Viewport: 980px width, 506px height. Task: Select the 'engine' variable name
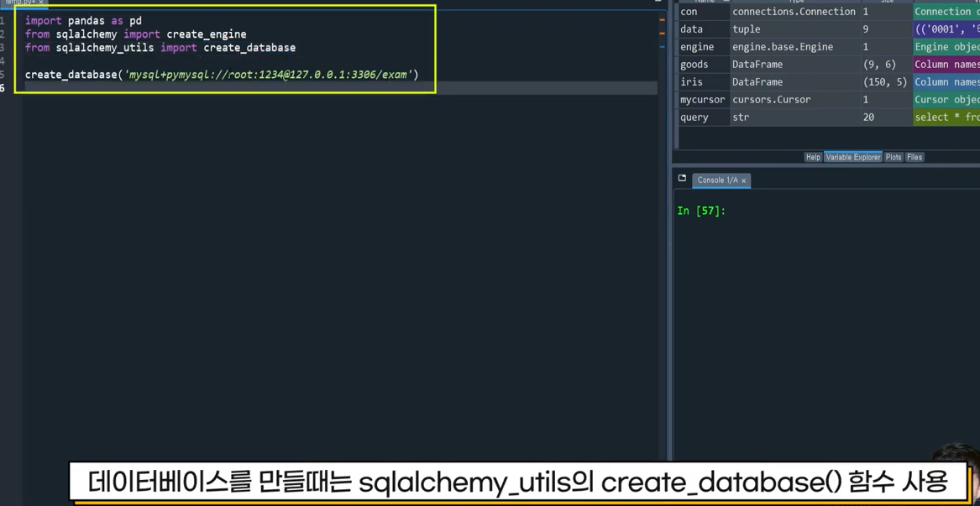click(697, 47)
